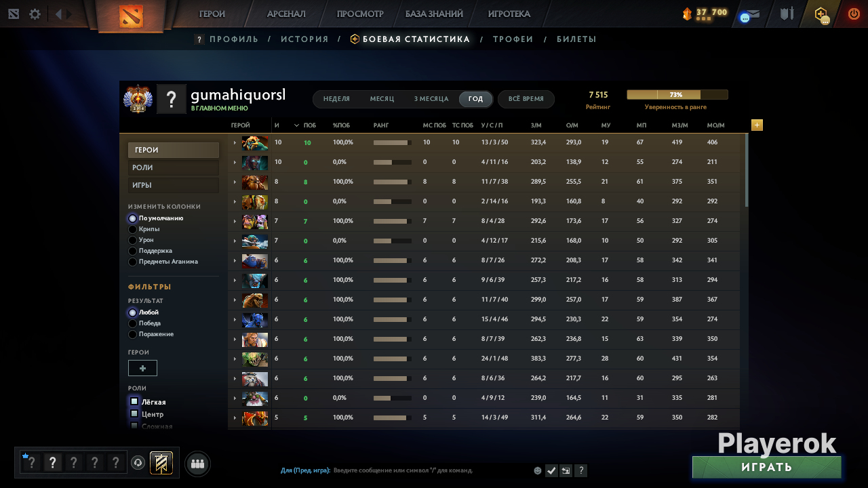Expand the hero row with 4 / 11 / 16
Image resolution: width=868 pixels, height=488 pixels.
point(235,163)
